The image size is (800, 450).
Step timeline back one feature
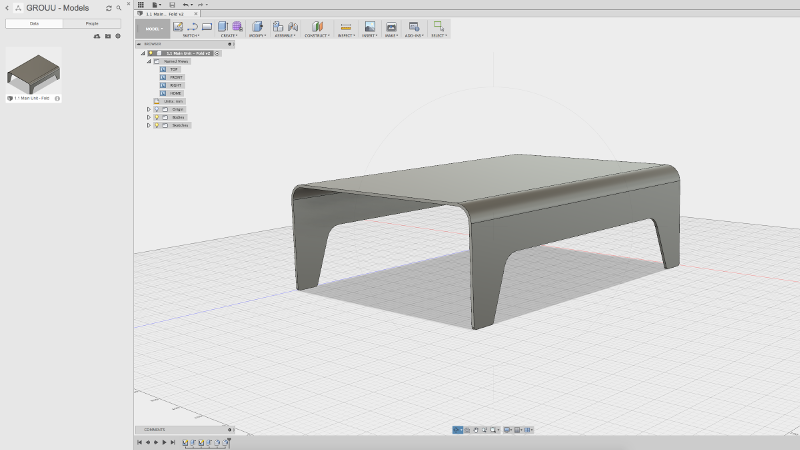point(148,442)
